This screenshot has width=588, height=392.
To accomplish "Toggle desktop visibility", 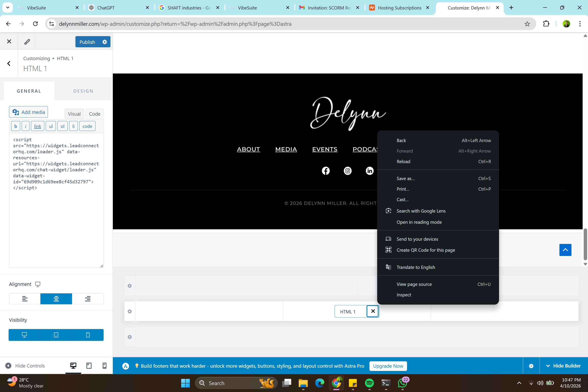I will coord(24,335).
